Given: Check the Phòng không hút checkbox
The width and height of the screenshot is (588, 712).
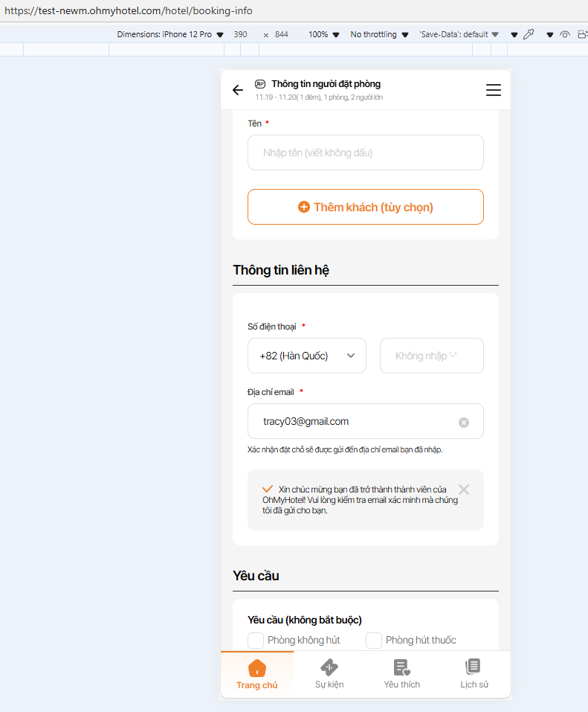Looking at the screenshot, I should click(256, 640).
